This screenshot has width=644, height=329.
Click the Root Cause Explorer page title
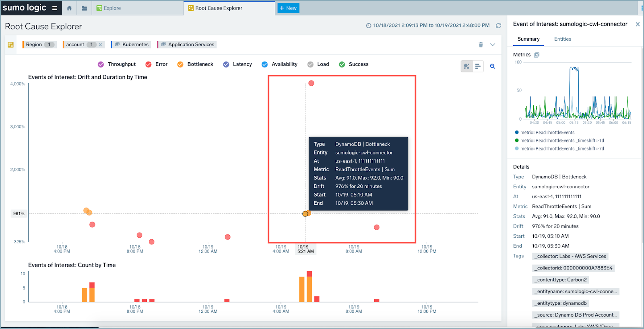[x=43, y=27]
